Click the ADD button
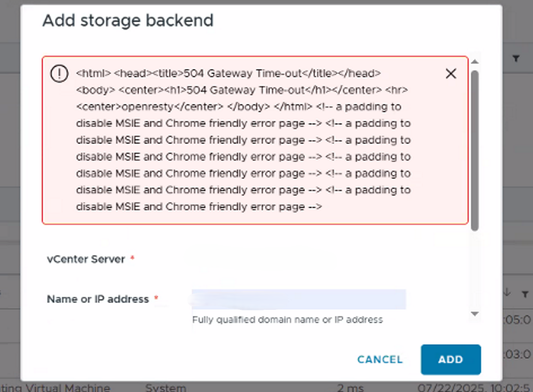The width and height of the screenshot is (533, 392). point(450,360)
